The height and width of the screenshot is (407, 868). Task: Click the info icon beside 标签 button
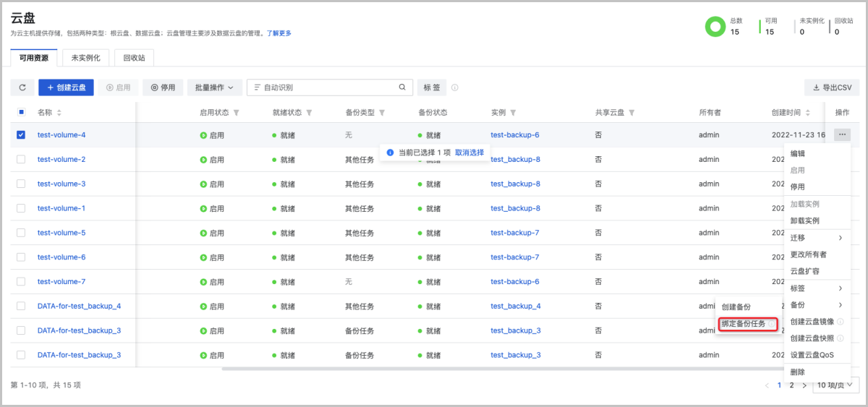[455, 87]
